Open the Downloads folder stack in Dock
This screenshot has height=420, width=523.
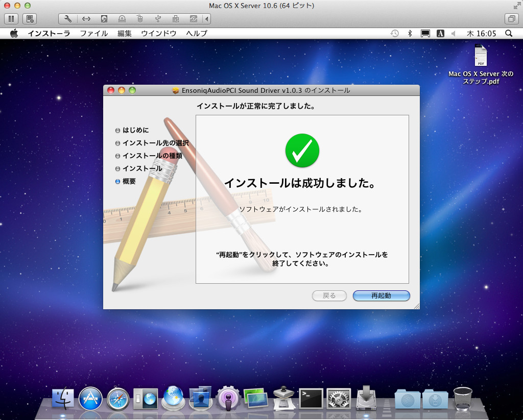(435, 400)
